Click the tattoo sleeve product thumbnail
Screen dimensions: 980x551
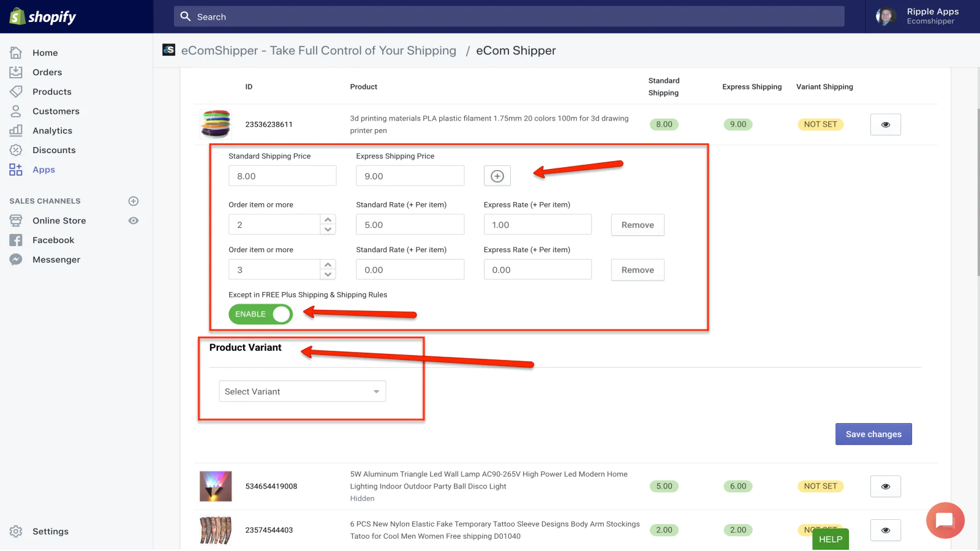[216, 530]
